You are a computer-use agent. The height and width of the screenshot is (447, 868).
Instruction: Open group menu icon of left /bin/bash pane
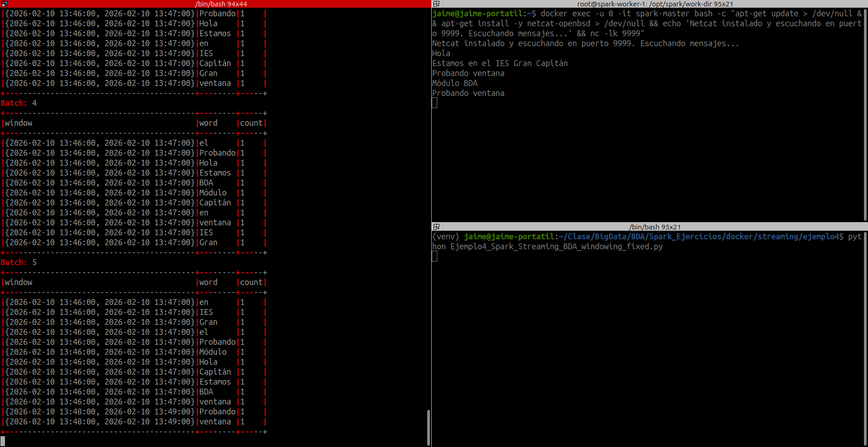pos(5,4)
